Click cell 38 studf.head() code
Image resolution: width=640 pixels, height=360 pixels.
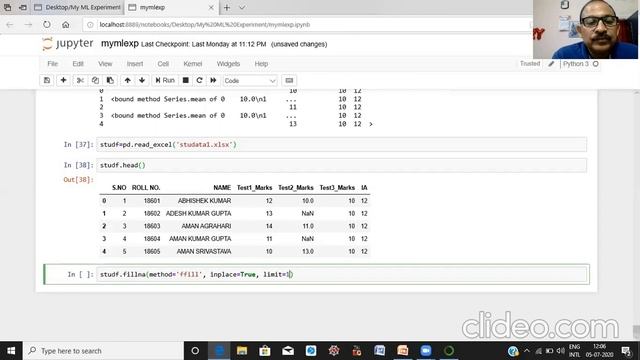coord(342,165)
